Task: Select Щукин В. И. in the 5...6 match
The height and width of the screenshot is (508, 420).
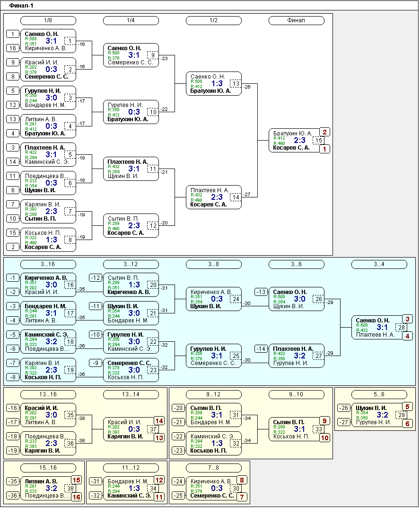Action: 371,408
